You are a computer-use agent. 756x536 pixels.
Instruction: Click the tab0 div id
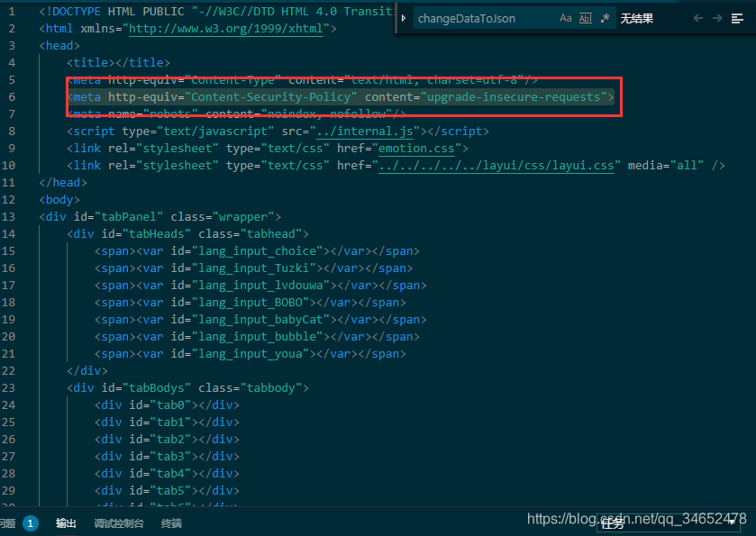point(170,404)
